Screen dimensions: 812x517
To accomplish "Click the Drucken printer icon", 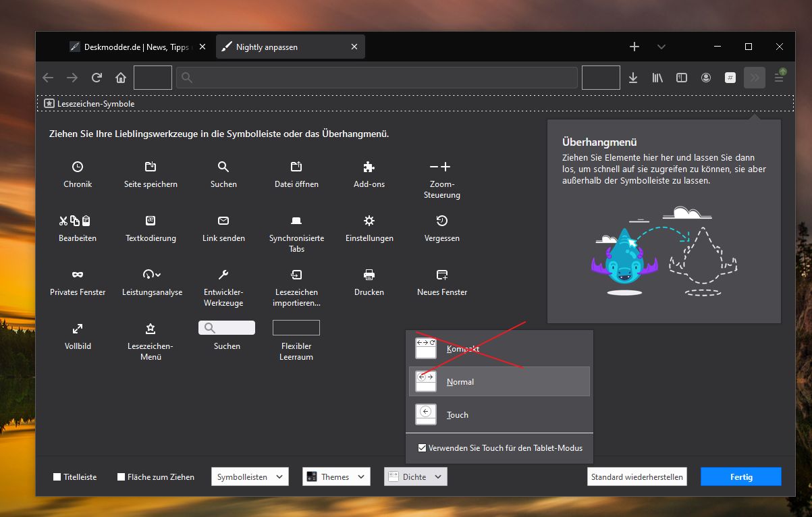I will pyautogui.click(x=369, y=275).
